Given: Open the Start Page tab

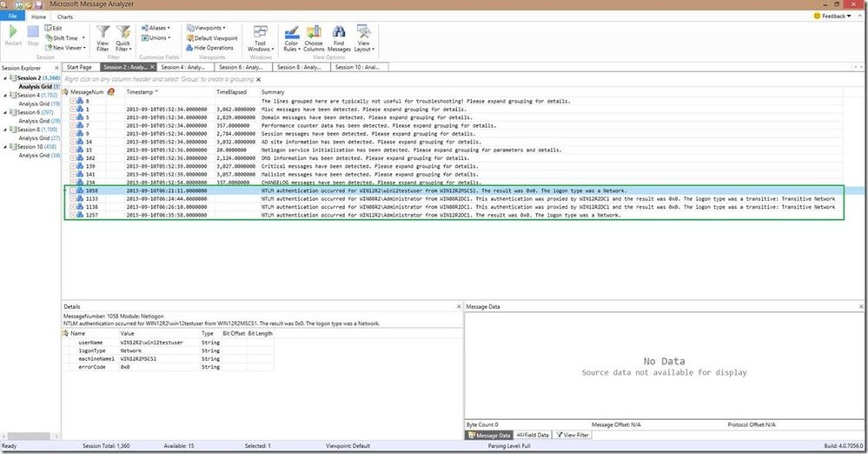Looking at the screenshot, I should click(79, 67).
